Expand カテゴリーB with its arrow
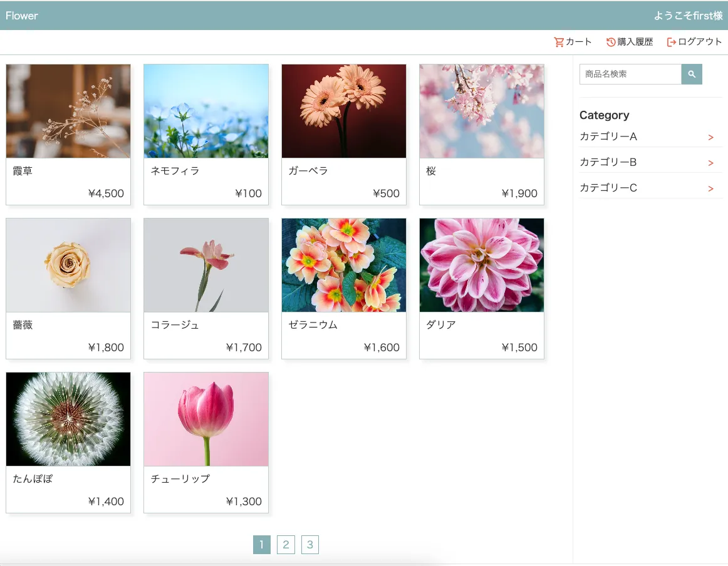This screenshot has width=728, height=566. click(x=710, y=162)
